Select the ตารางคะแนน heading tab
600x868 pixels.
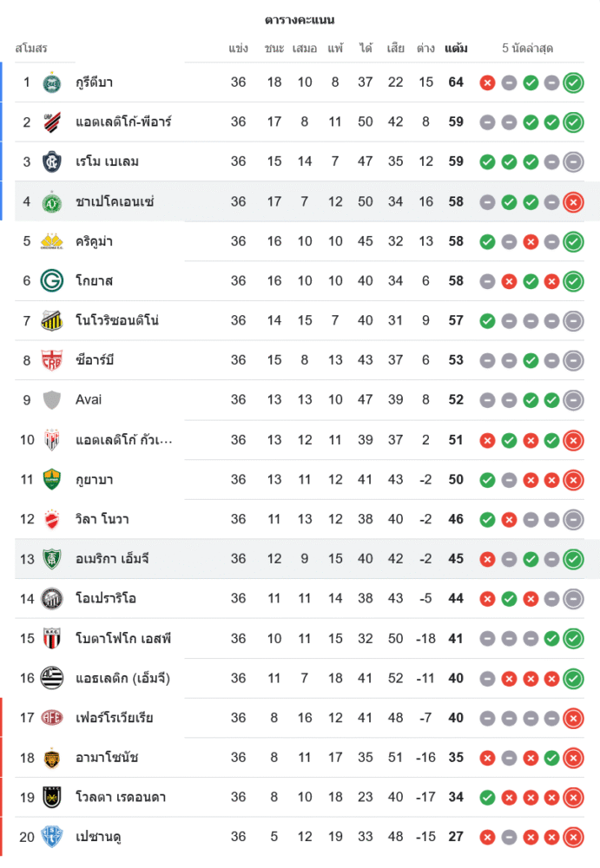(x=300, y=20)
